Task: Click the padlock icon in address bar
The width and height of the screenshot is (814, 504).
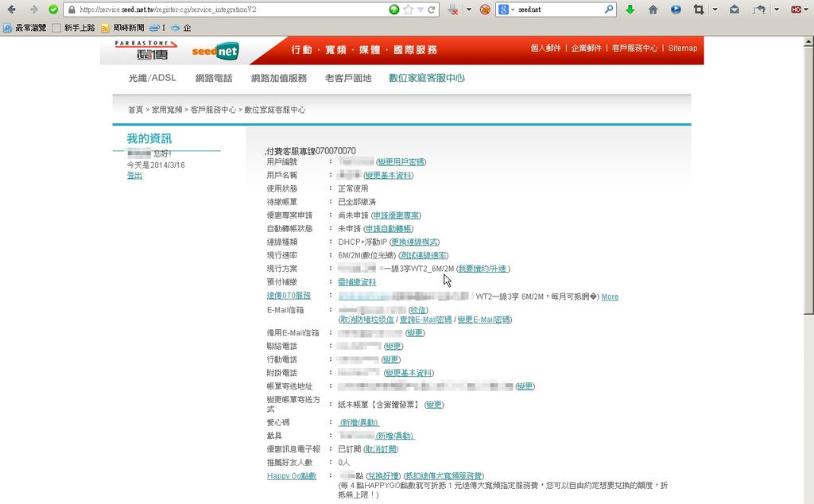Action: pyautogui.click(x=72, y=10)
